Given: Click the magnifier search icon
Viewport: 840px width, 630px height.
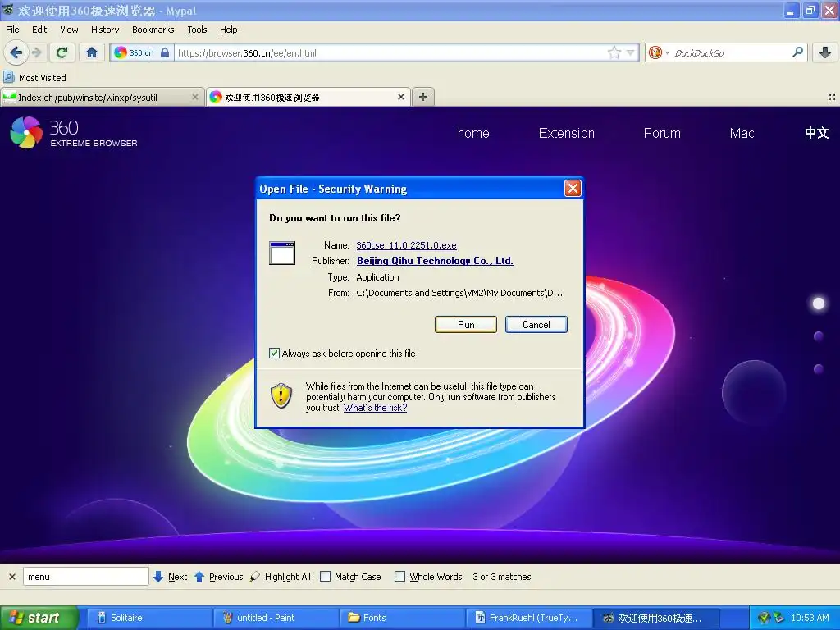Looking at the screenshot, I should point(797,52).
